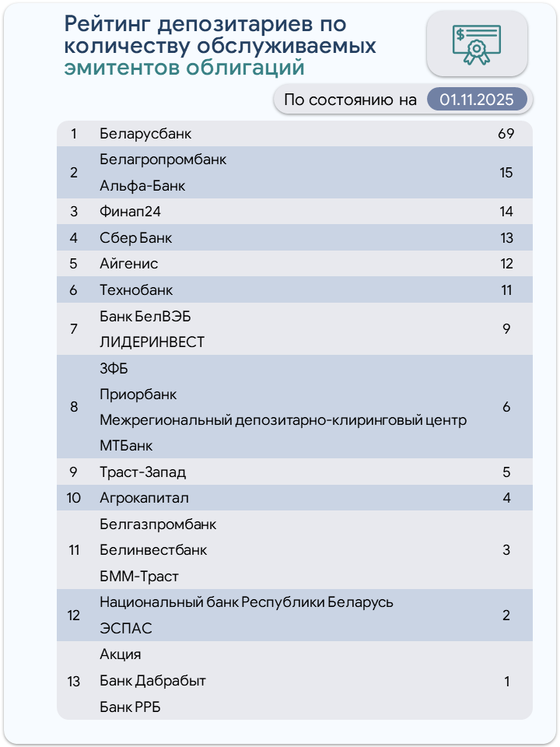Screen dimensions: 560x747
Task: Click the Банк Дабрабыт entry
Action: tap(152, 681)
